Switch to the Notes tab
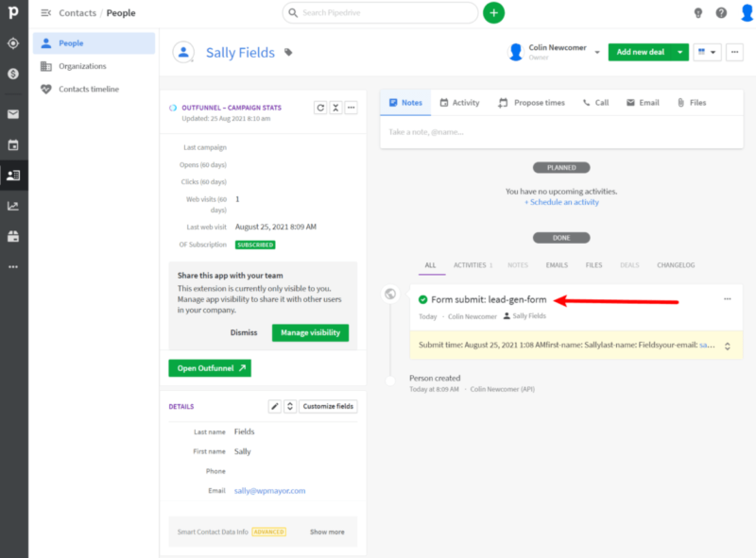Screen dimensions: 756x558 (405, 103)
